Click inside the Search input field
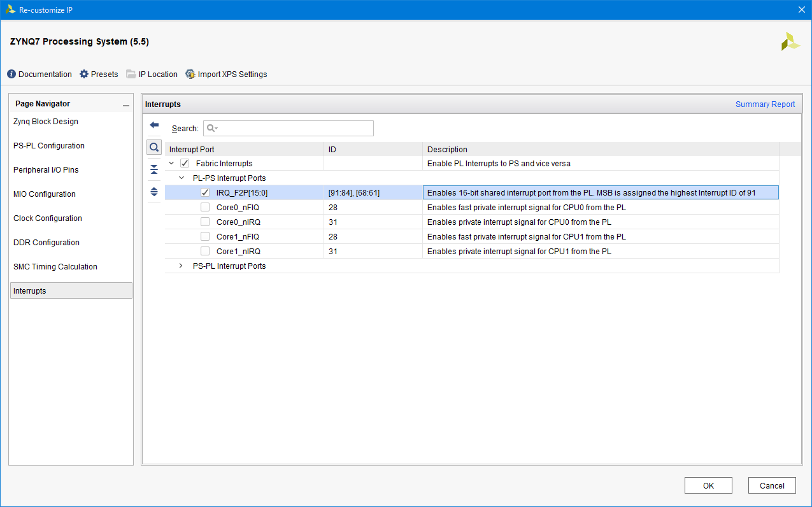The height and width of the screenshot is (507, 812). click(x=288, y=128)
